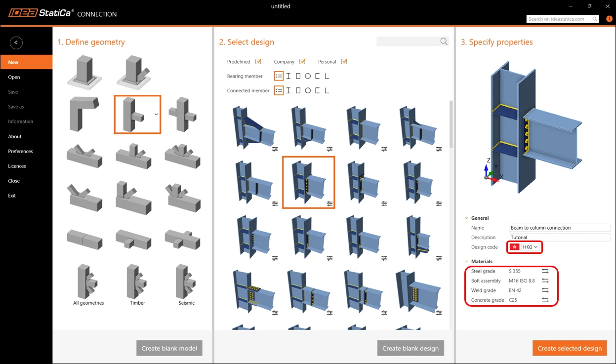Click the orange info icon top right
The width and height of the screenshot is (616, 364).
tap(609, 19)
